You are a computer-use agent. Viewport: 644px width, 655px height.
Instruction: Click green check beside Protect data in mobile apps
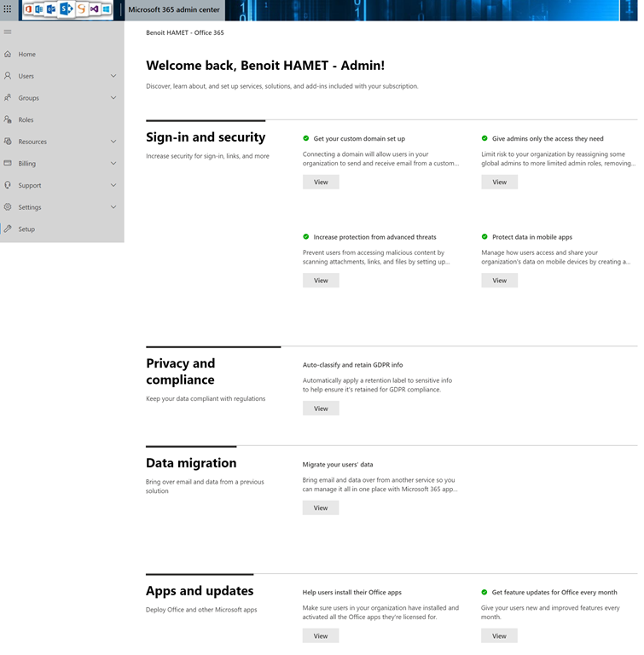(x=484, y=237)
